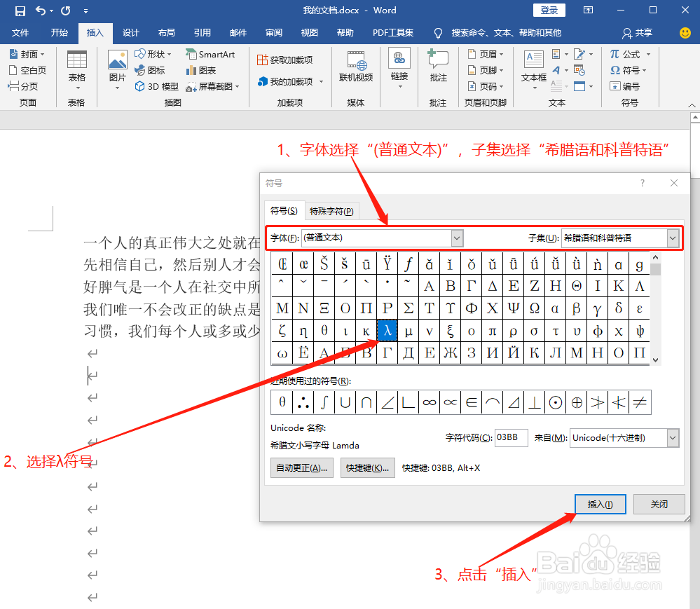This screenshot has width=700, height=609.
Task: Expand the ribbon Symbol 符号 dropdown arrow
Action: (645, 71)
